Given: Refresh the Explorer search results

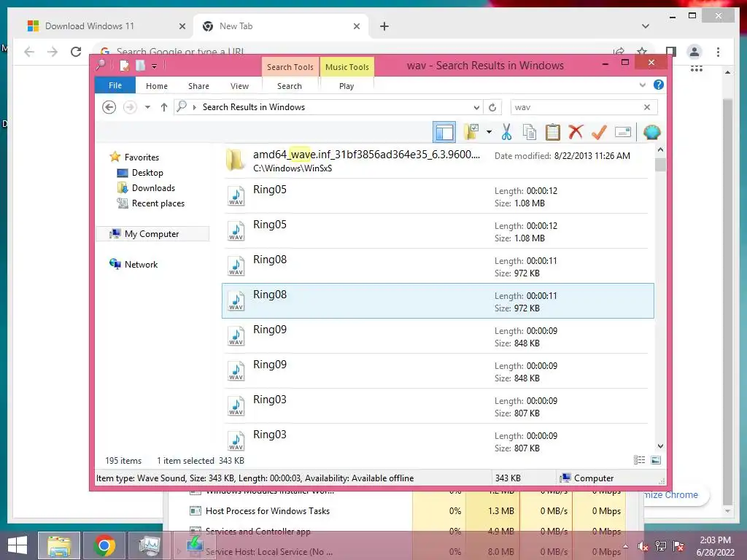Looking at the screenshot, I should click(492, 107).
